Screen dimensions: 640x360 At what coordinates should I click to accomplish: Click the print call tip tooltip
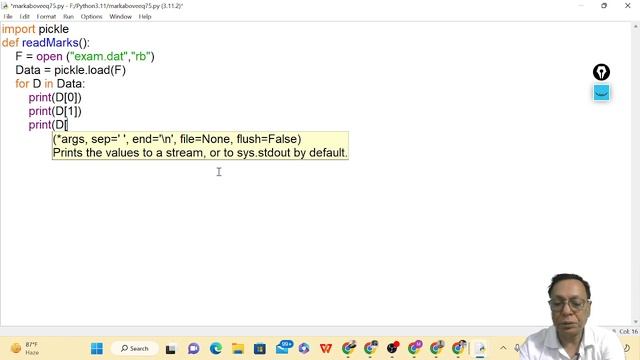pos(200,146)
